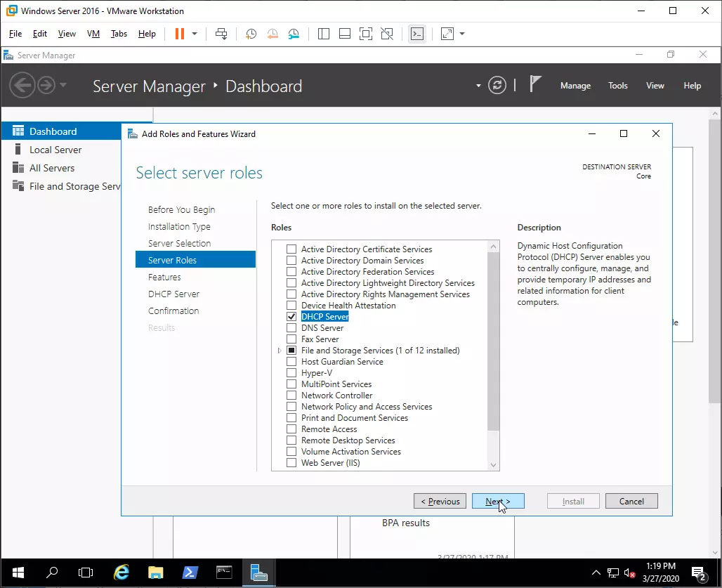
Task: Click the Previous button in the wizard
Action: click(x=440, y=501)
